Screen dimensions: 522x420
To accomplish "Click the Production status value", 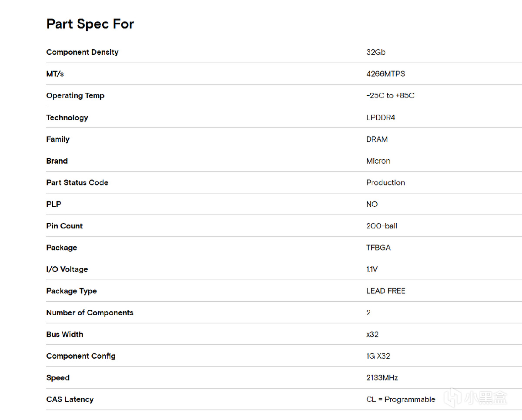I will point(385,183).
